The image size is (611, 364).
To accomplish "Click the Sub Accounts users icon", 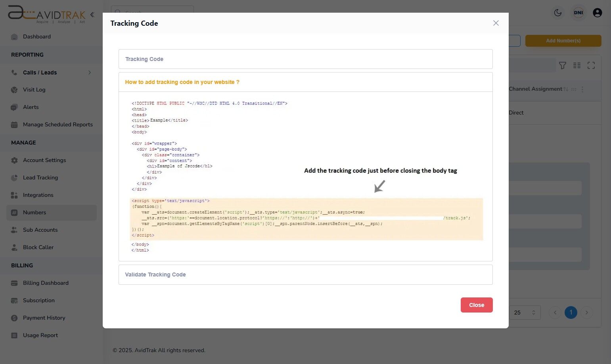I will (14, 230).
